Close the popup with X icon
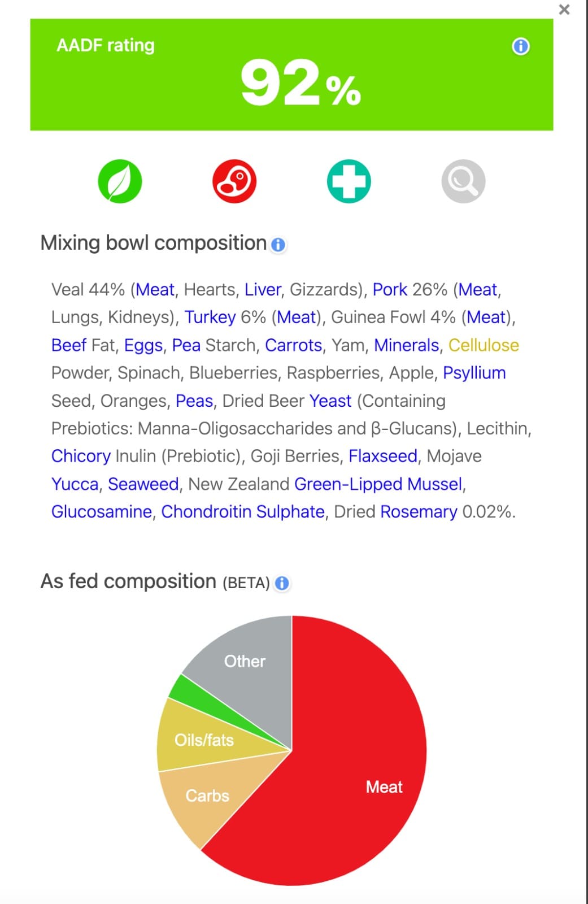Image resolution: width=588 pixels, height=904 pixels. click(x=564, y=10)
